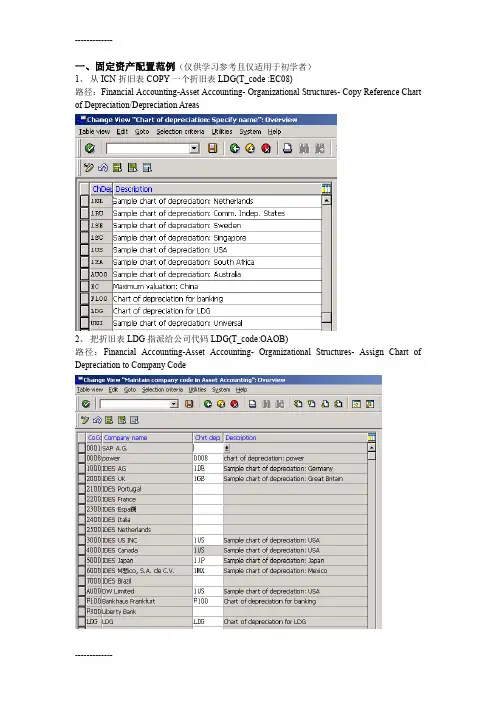This screenshot has height=702, width=496.
Task: Open command field dropdown in first window
Action: (194, 148)
